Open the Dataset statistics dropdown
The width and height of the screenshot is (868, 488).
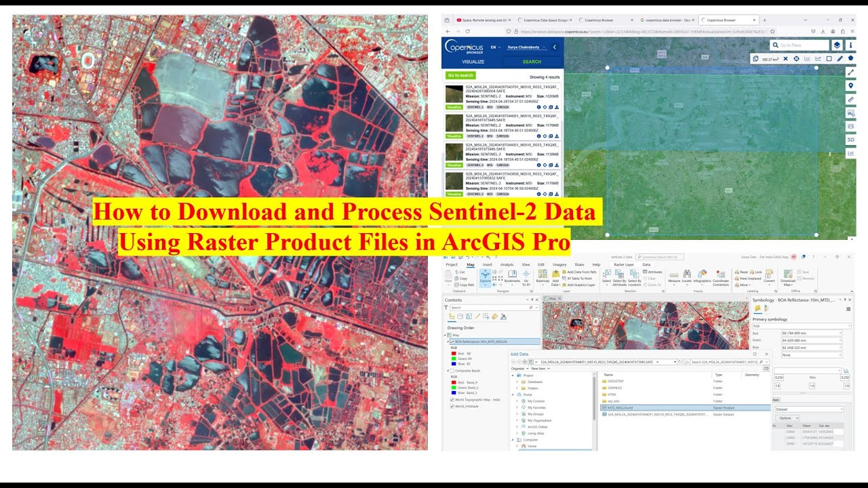[x=810, y=409]
